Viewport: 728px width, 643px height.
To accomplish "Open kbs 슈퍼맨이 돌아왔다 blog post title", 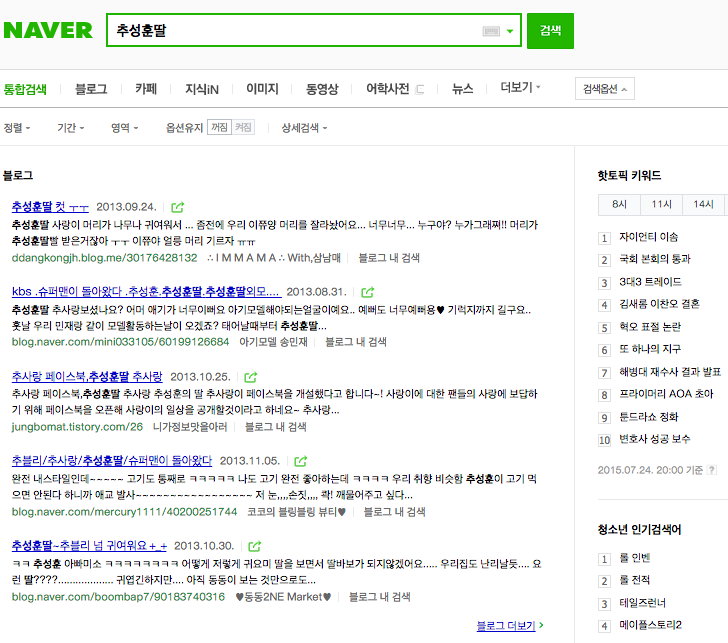I will (146, 292).
